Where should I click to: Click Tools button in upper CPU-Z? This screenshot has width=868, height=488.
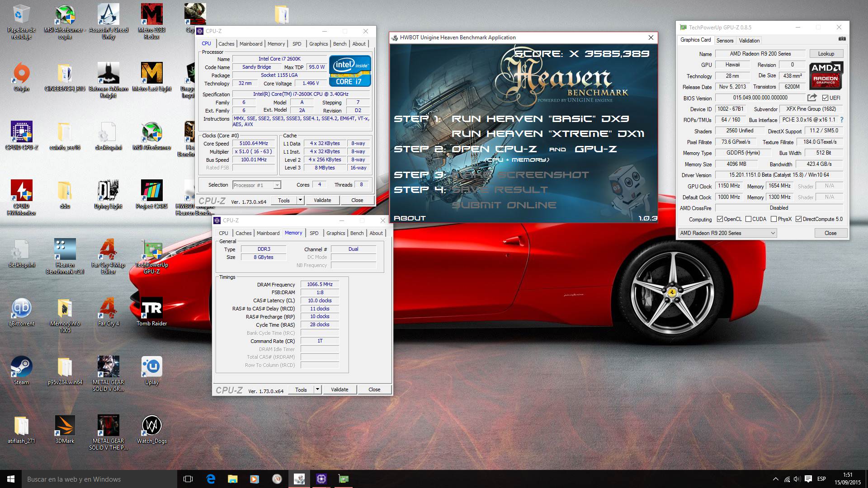[284, 200]
